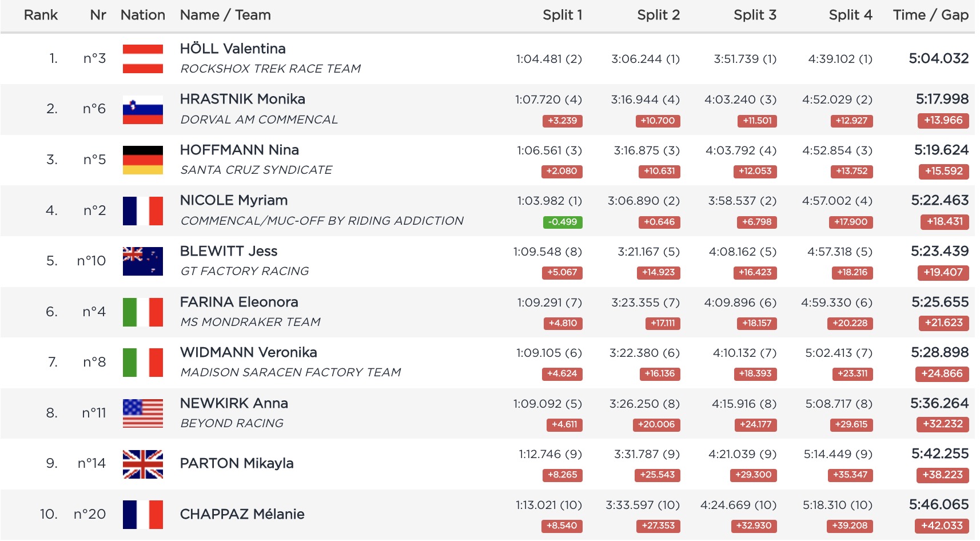Click CHAPPAZ Mélanie's rider name
The height and width of the screenshot is (541, 980).
[242, 514]
